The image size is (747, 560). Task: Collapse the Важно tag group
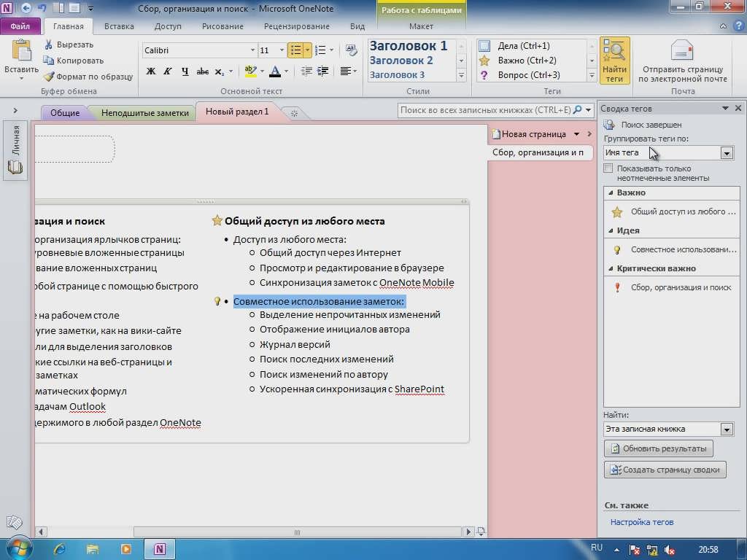tap(610, 192)
